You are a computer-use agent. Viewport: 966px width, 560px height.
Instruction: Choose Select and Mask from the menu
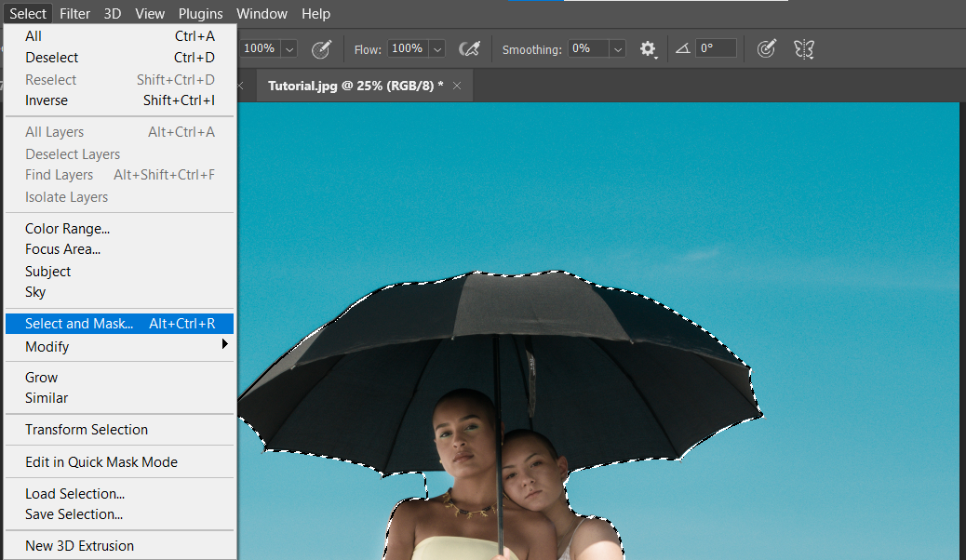click(84, 323)
